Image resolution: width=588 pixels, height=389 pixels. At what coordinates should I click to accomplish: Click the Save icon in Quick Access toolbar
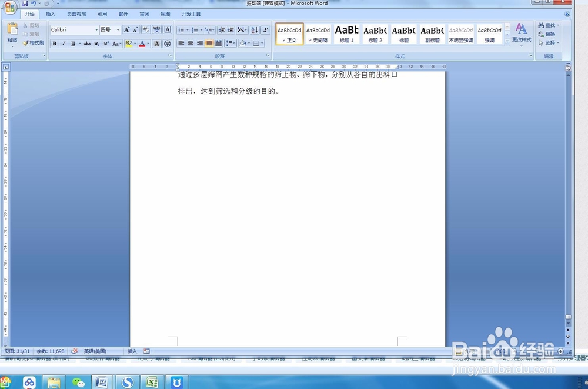25,4
